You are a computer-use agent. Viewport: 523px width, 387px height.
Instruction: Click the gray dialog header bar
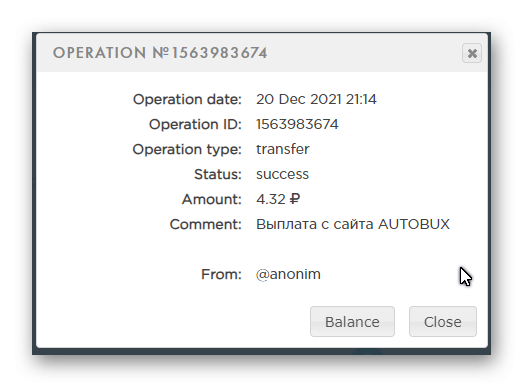pyautogui.click(x=262, y=53)
